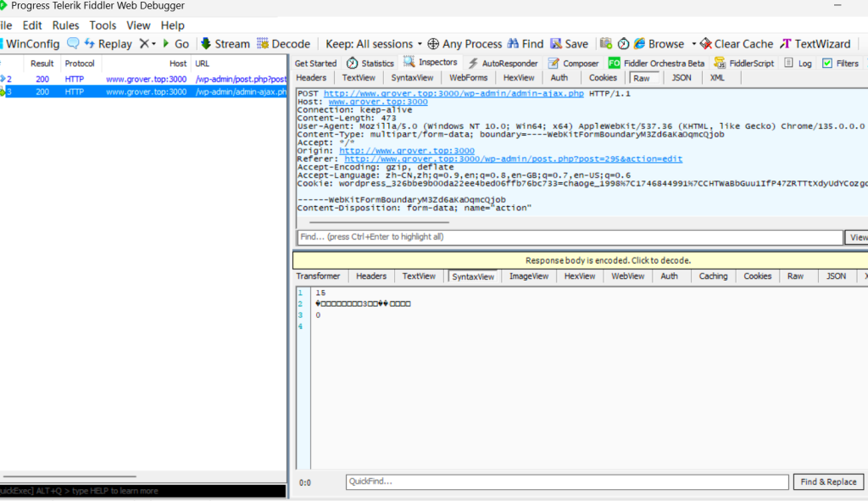This screenshot has height=501, width=868.
Task: Click the session list horizontal scrollbar
Action: [70, 476]
